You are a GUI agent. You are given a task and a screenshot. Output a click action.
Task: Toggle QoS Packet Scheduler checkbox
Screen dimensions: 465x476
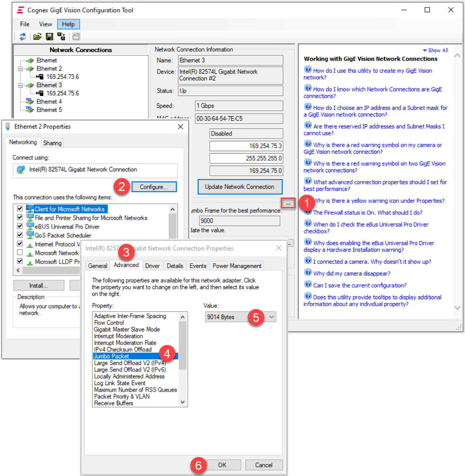[x=20, y=235]
